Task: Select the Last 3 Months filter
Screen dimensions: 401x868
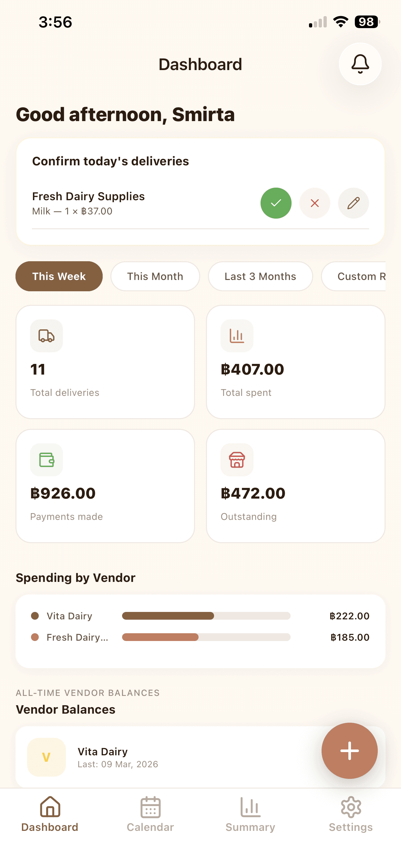Action: coord(260,276)
